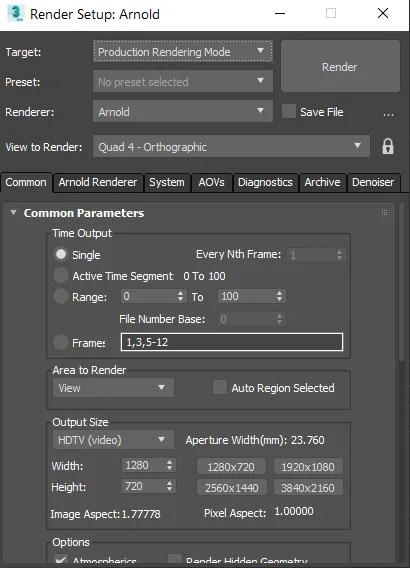Apply the 1280x720 resolution preset
The image size is (410, 568).
click(231, 467)
